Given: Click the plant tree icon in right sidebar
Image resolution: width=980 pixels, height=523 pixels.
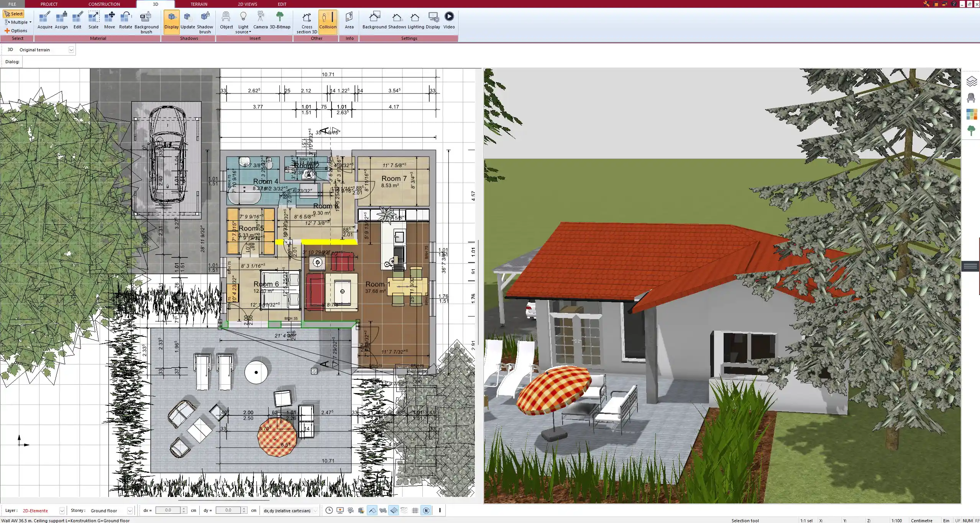Looking at the screenshot, I should [x=971, y=131].
